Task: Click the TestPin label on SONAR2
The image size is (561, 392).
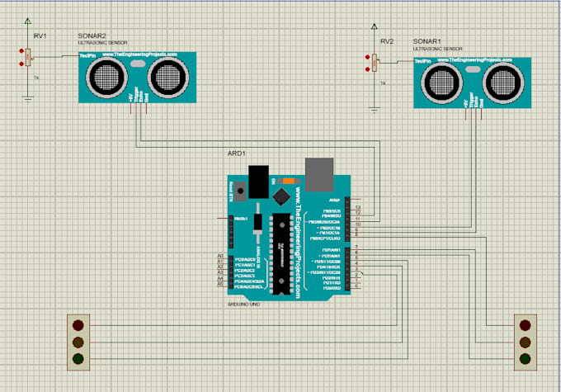Action: tap(87, 55)
